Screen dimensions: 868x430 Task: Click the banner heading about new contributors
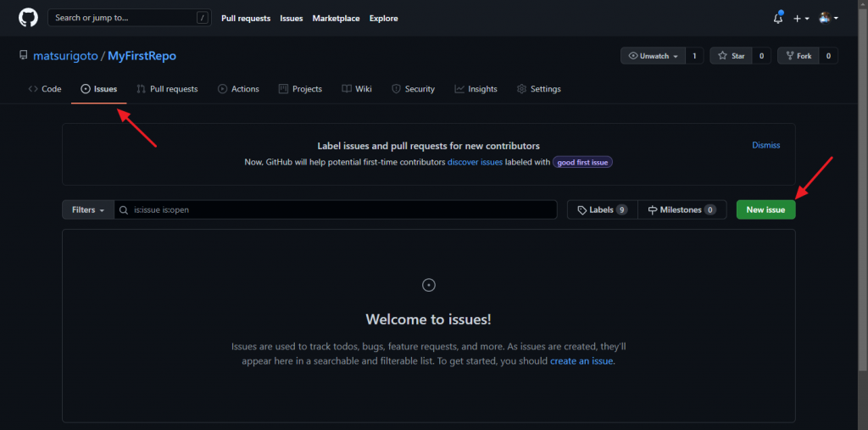tap(428, 146)
